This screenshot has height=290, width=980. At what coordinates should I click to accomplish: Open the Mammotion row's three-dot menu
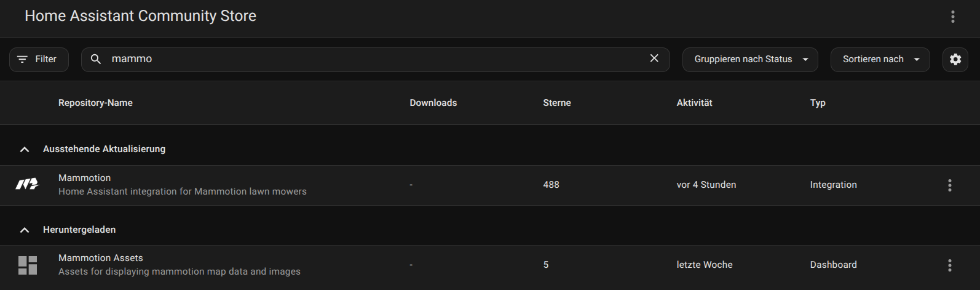(949, 185)
